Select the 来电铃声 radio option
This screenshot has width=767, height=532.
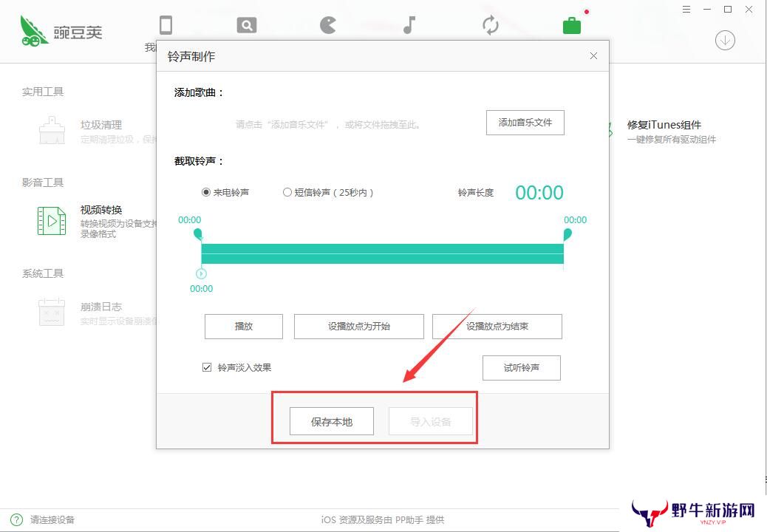click(206, 192)
